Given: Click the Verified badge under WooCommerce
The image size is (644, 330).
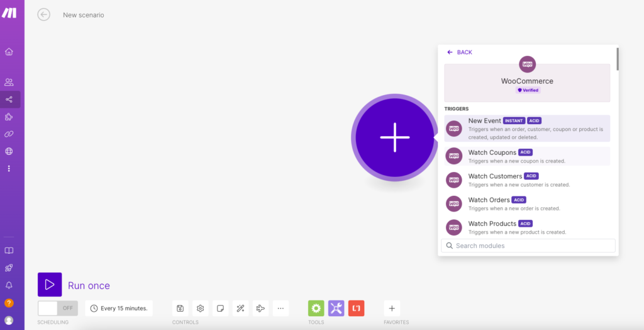Looking at the screenshot, I should pos(528,90).
